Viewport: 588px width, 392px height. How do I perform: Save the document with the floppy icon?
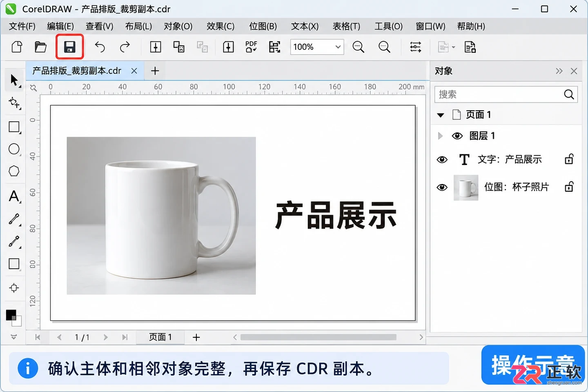(70, 47)
